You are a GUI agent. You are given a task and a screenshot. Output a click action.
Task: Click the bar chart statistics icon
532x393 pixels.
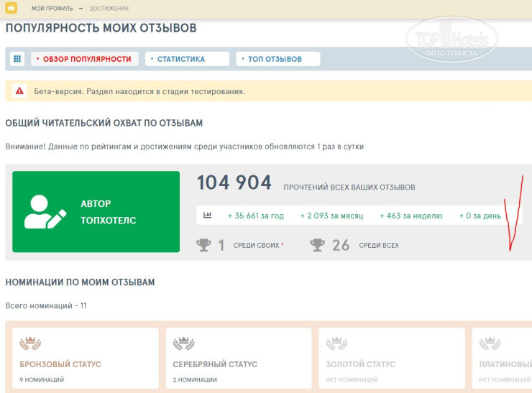(x=207, y=215)
